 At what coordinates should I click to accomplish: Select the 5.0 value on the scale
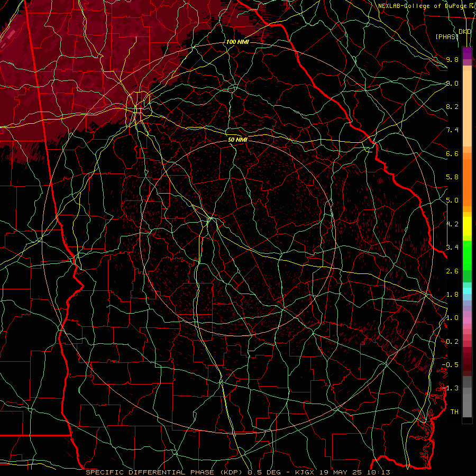[x=452, y=200]
